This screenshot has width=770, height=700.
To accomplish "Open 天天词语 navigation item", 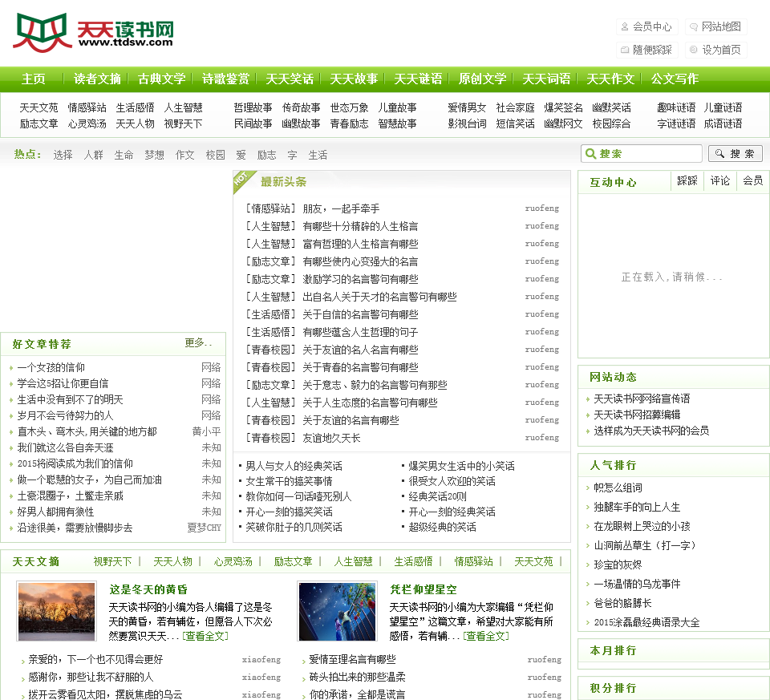I will tap(546, 79).
